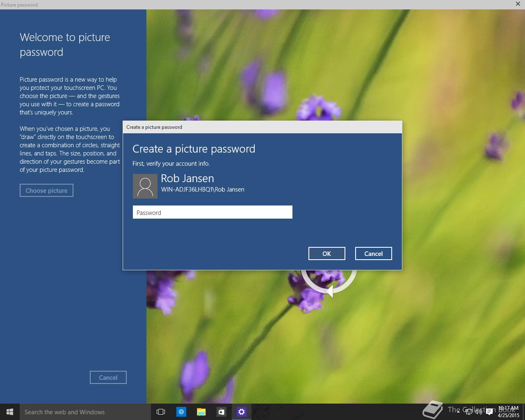The width and height of the screenshot is (525, 420).
Task: Open the Store app in the taskbar
Action: (x=221, y=412)
